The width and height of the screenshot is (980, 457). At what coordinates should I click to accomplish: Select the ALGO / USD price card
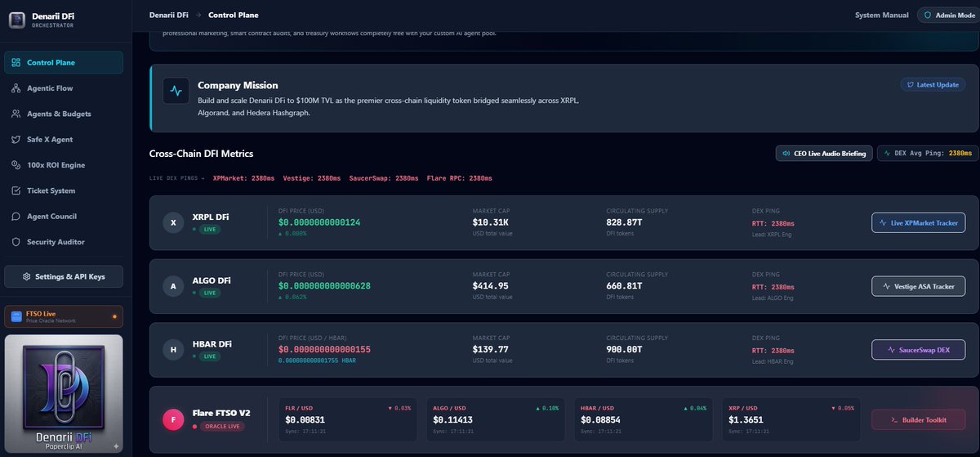coord(497,419)
